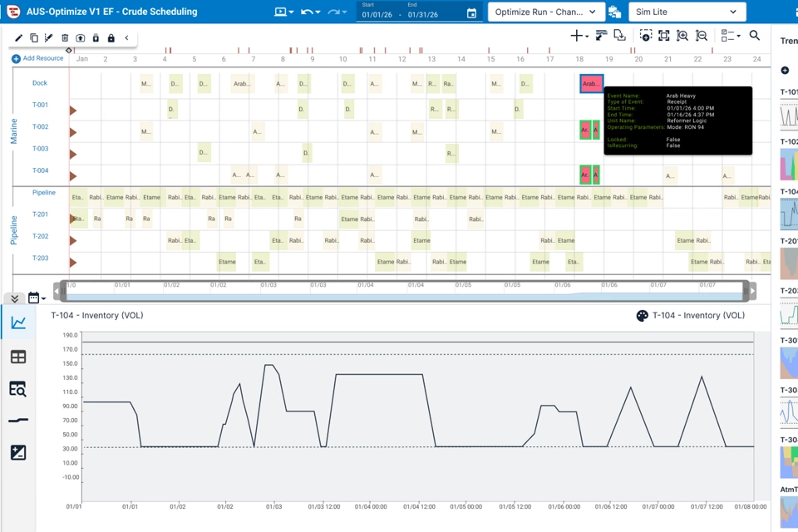This screenshot has width=798, height=532.
Task: Select the highlighted Arab Heavy dock event
Action: 591,83
